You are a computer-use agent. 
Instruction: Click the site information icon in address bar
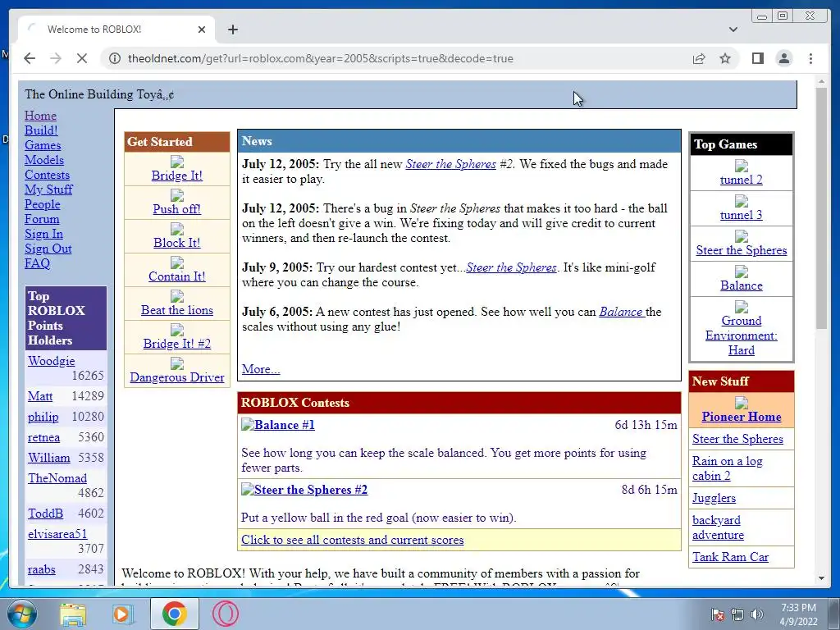point(115,58)
